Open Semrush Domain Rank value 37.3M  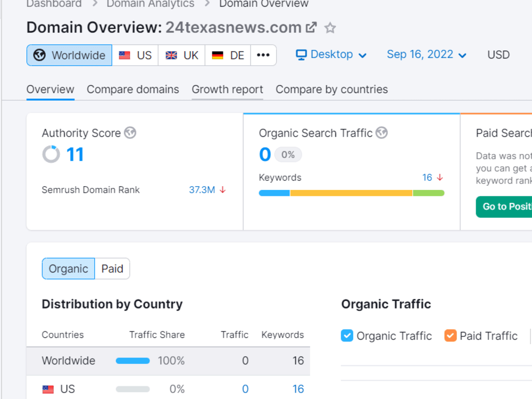(202, 190)
